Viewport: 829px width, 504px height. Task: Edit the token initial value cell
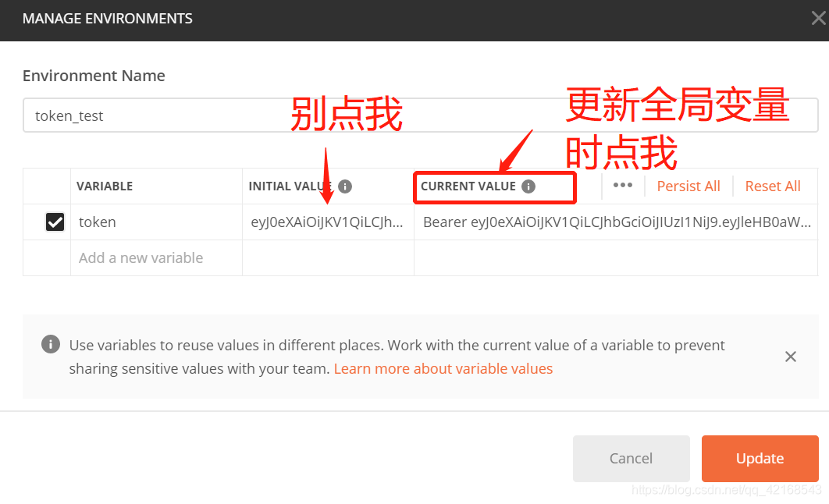pyautogui.click(x=328, y=222)
